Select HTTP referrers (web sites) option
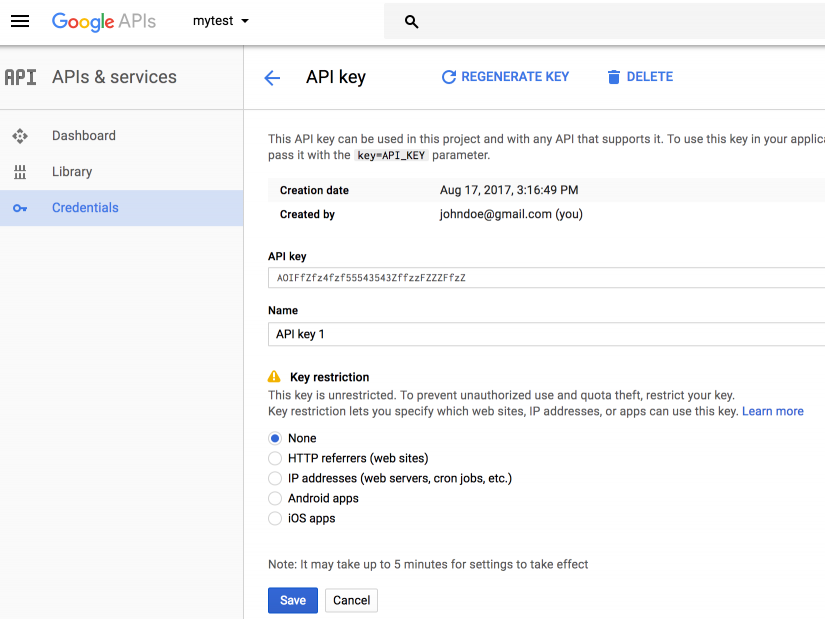The height and width of the screenshot is (619, 825). tap(275, 458)
